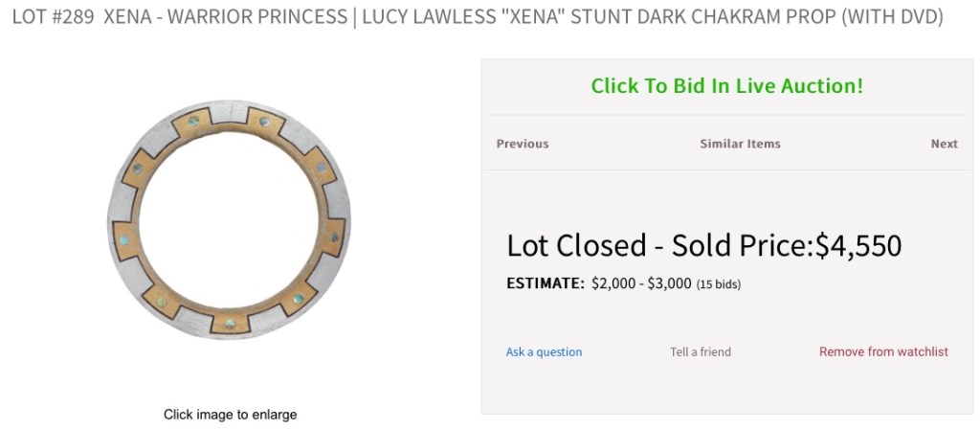Click the 'Lot Closed' status text
The height and width of the screenshot is (429, 980).
(576, 246)
